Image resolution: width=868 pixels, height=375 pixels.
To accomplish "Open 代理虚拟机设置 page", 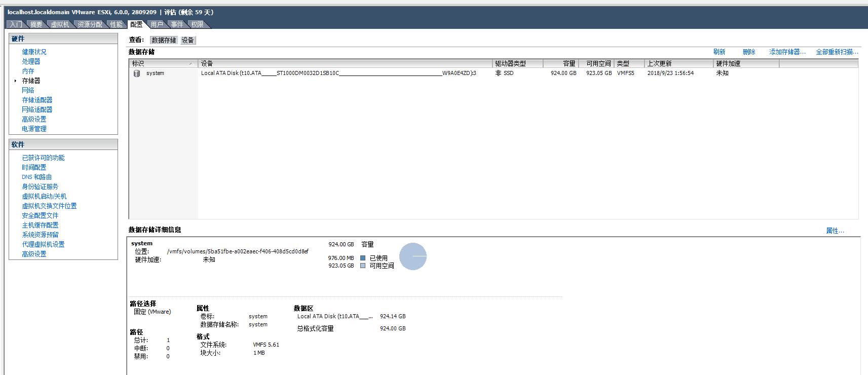I will coord(43,244).
